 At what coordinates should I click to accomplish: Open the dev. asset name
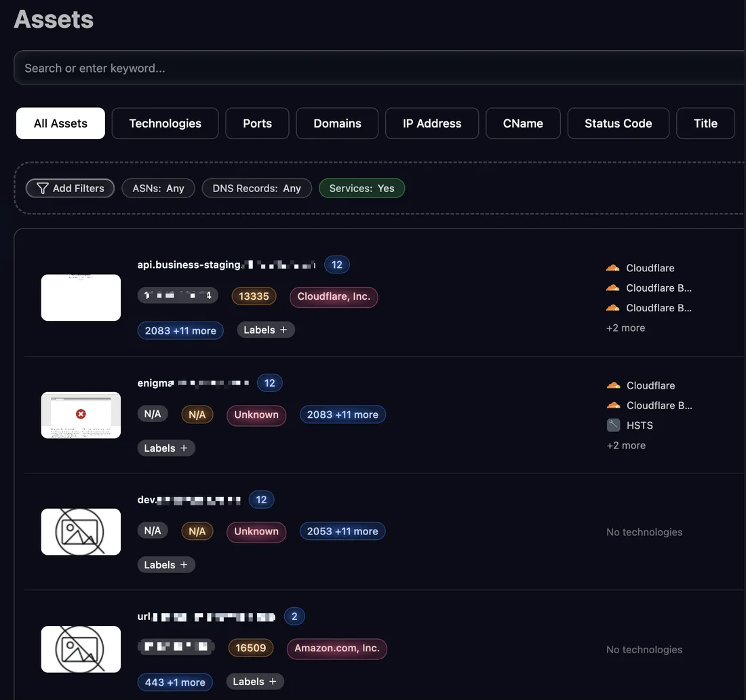pos(189,500)
